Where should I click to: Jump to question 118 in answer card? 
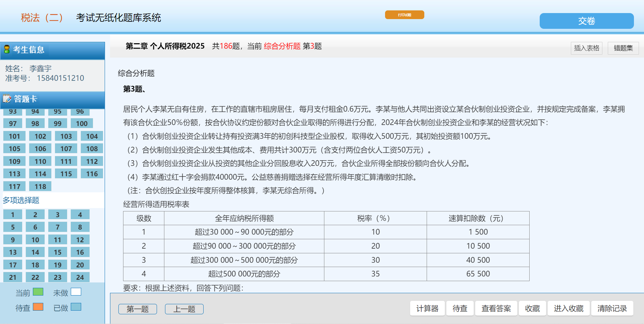click(40, 187)
